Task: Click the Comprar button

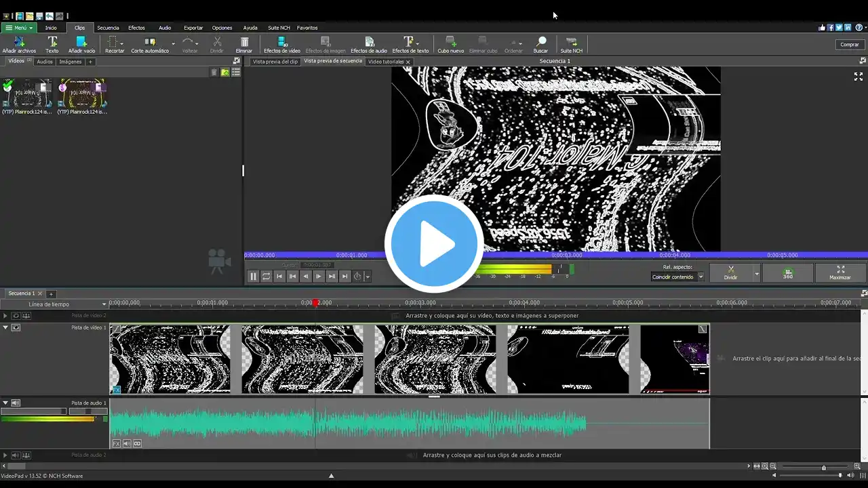Action: 850,44
